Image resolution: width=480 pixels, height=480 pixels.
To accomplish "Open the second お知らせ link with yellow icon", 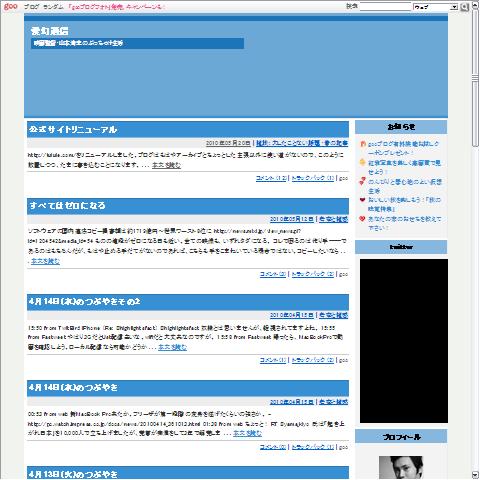I will pos(404,167).
